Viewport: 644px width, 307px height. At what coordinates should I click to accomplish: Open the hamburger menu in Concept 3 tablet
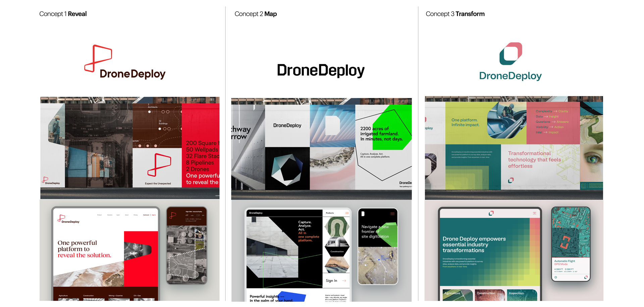535,213
